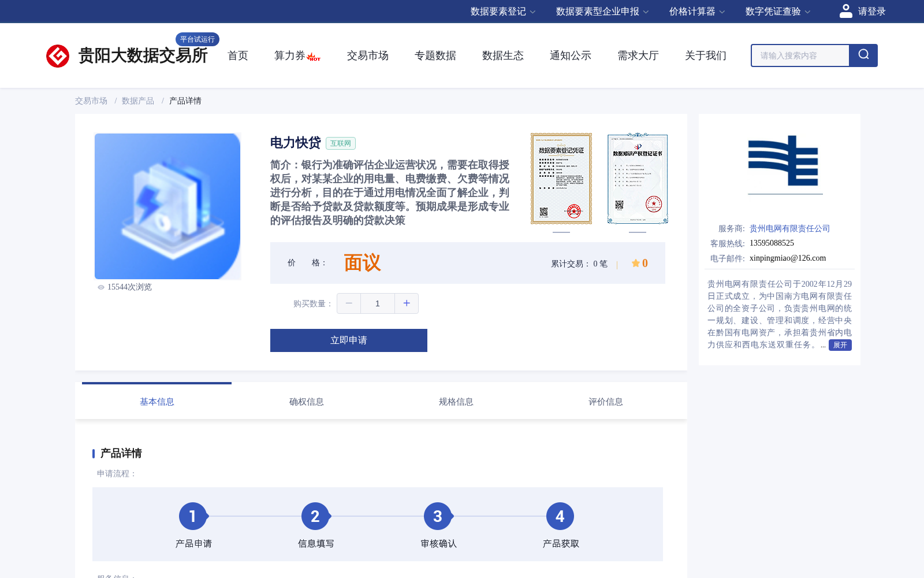Decrease purchase quantity with minus button
This screenshot has width=924, height=578.
(x=349, y=303)
